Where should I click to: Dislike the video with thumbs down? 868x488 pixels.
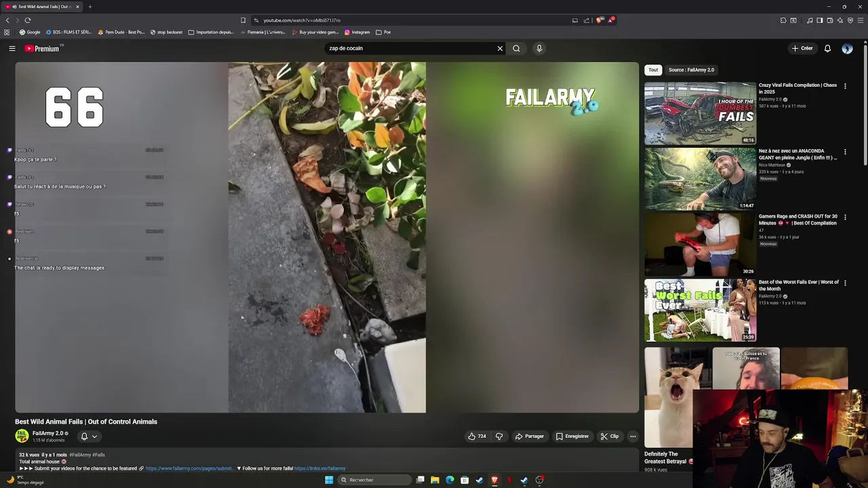tap(499, 436)
